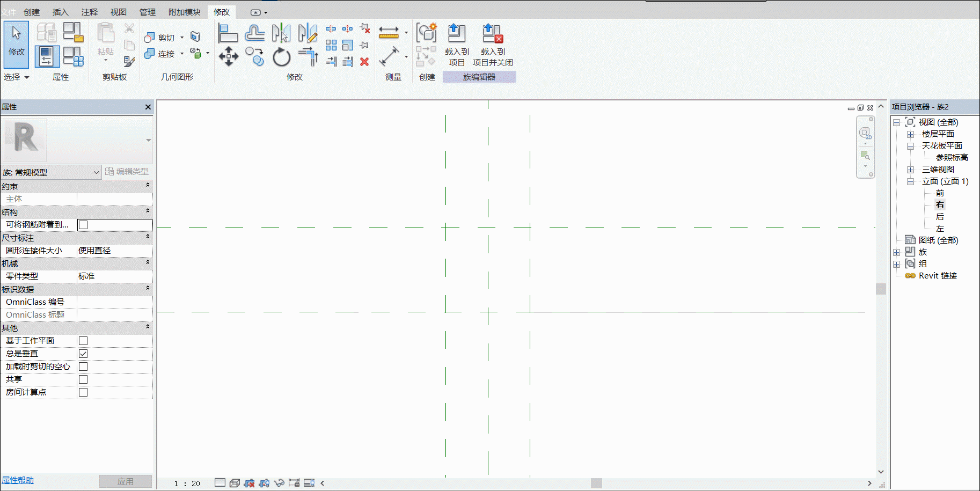Enable the 房间计算点 checkbox
Viewport: 980px width, 491px height.
[x=83, y=392]
